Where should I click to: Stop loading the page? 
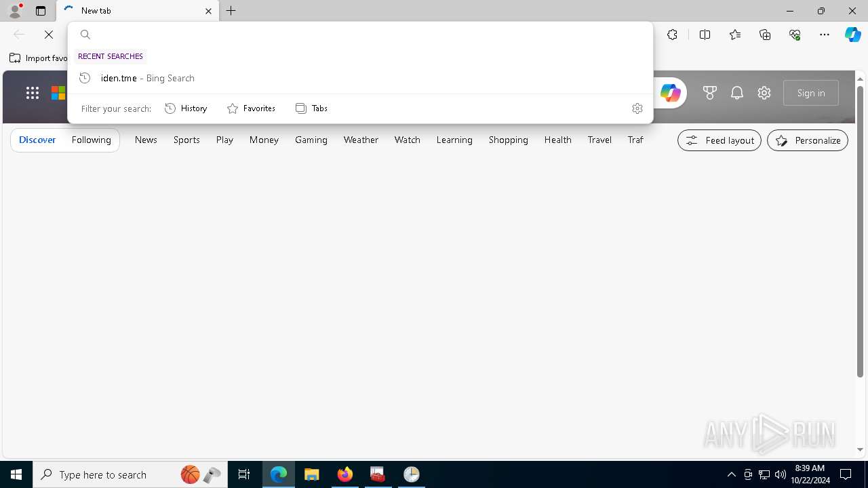pyautogui.click(x=49, y=35)
